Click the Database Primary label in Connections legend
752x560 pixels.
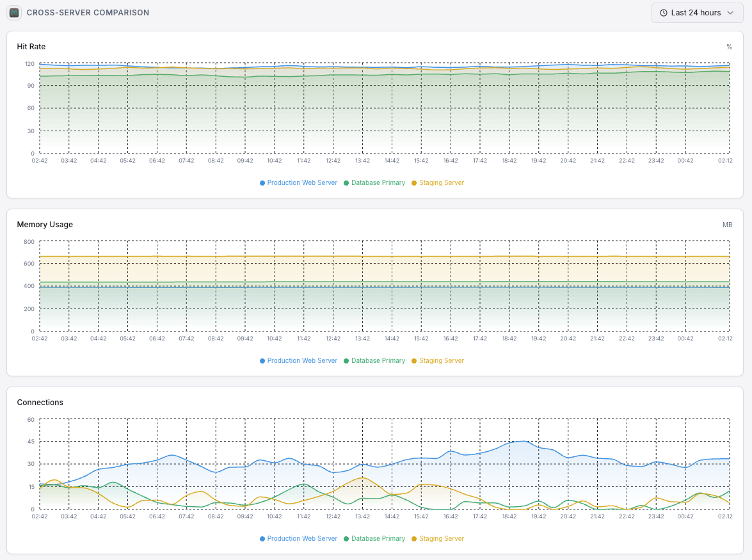click(x=378, y=538)
